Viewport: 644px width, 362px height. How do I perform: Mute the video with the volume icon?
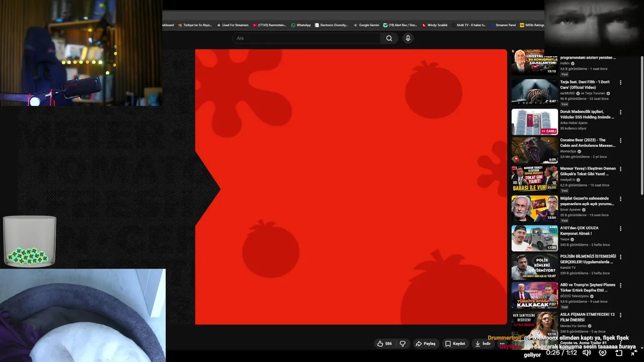coord(587,353)
